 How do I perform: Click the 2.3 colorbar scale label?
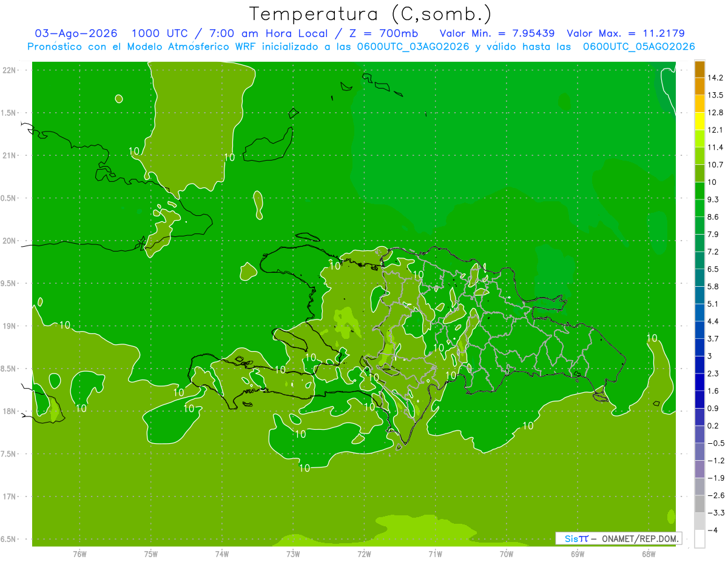(x=714, y=373)
